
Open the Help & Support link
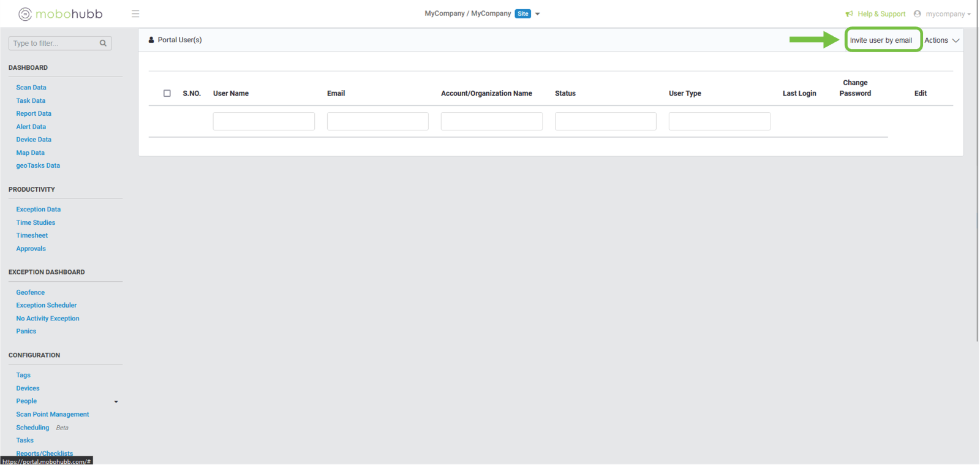881,14
